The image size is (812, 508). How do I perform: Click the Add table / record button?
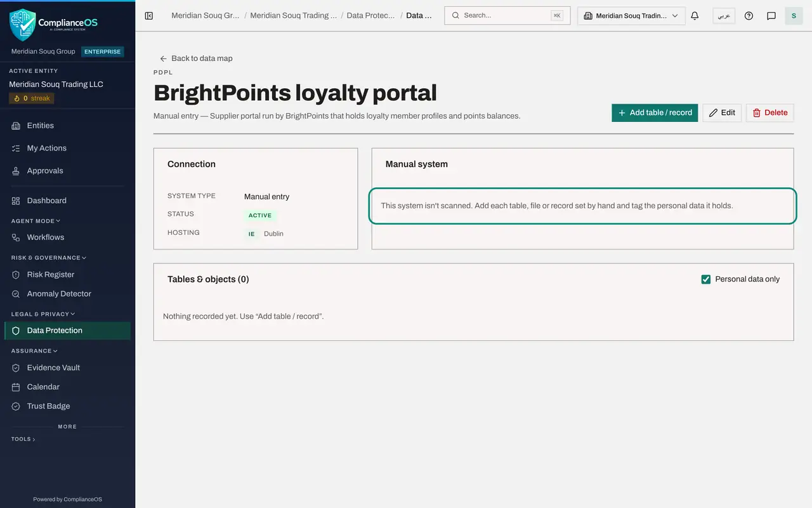[655, 112]
